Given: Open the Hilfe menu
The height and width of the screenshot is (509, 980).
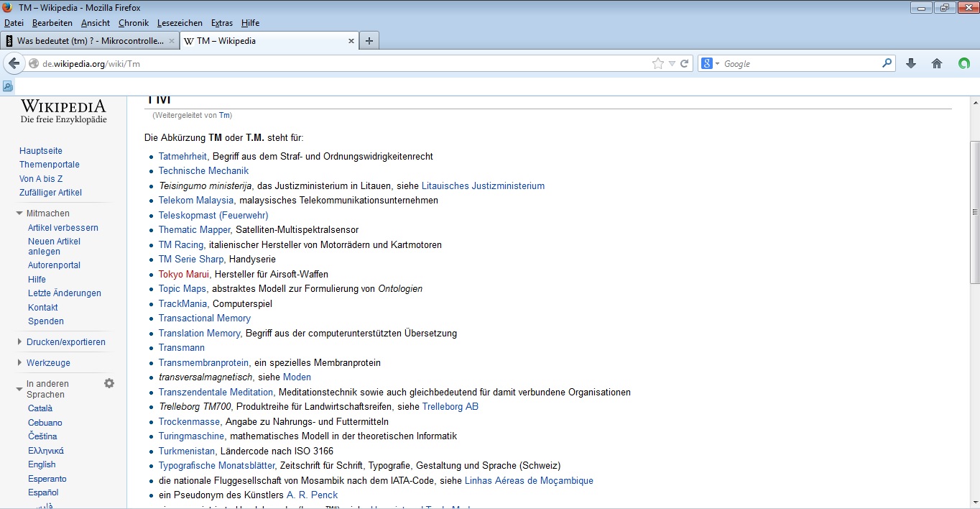Looking at the screenshot, I should tap(250, 23).
